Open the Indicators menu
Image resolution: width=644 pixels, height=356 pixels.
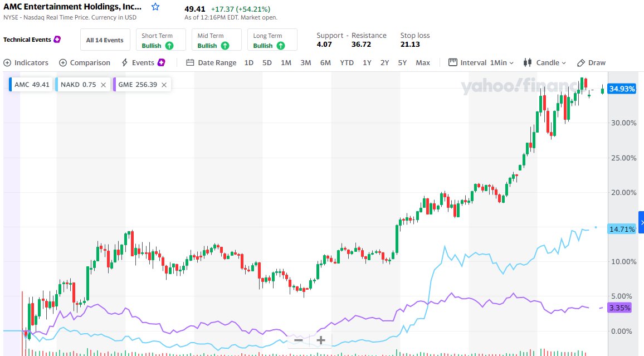click(x=26, y=63)
